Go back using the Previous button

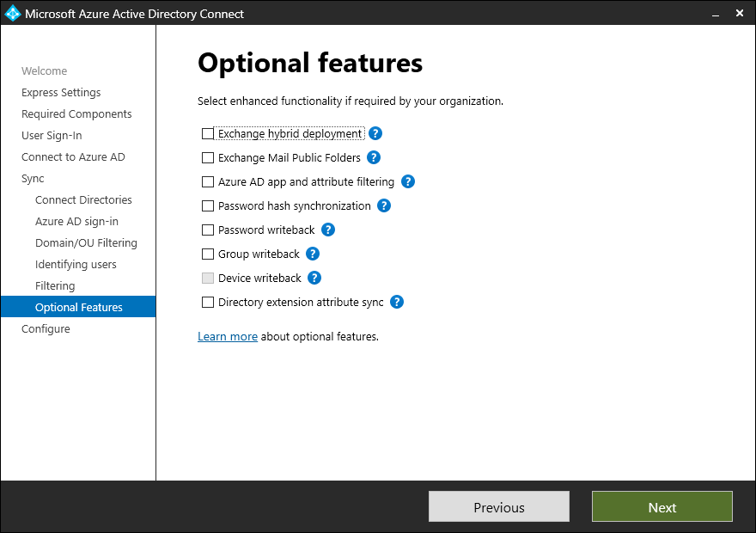click(x=498, y=506)
